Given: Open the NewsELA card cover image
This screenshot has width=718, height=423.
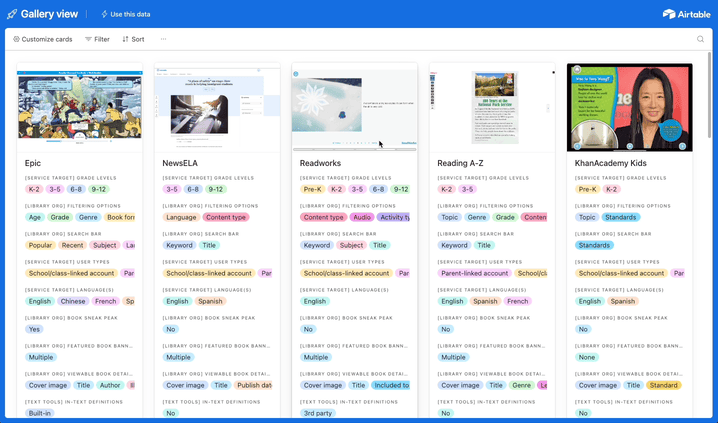Looking at the screenshot, I should coord(217,108).
